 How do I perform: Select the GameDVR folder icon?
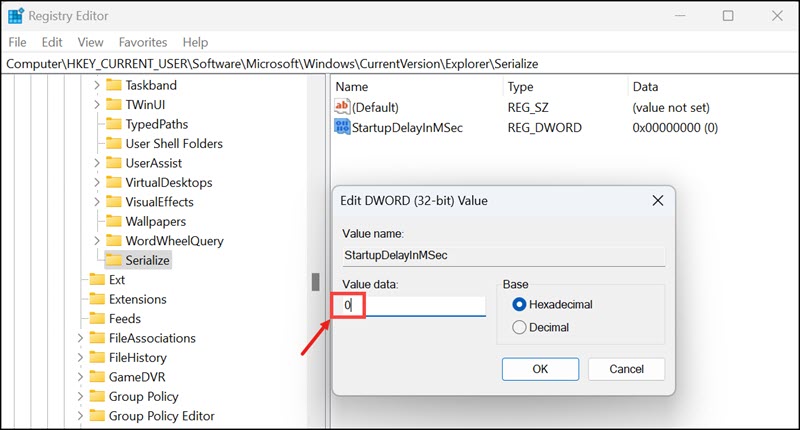pos(97,377)
